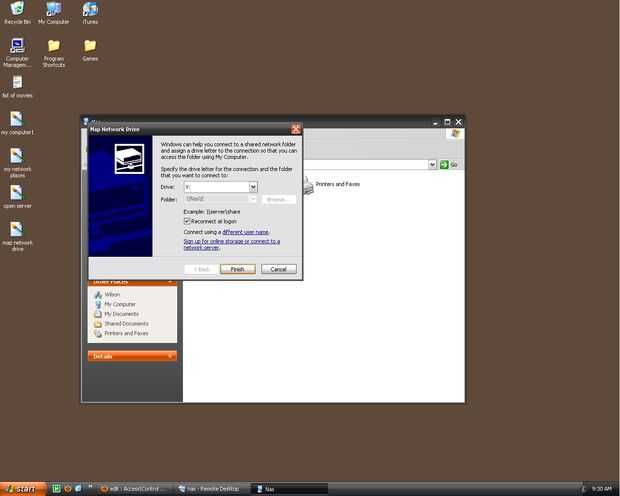Select the list of movies document icon

tap(17, 87)
